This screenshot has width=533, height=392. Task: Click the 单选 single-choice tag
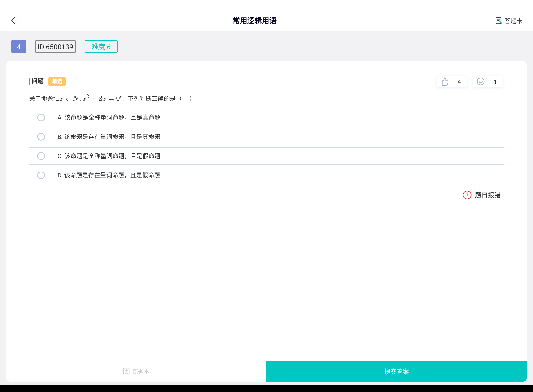(57, 81)
